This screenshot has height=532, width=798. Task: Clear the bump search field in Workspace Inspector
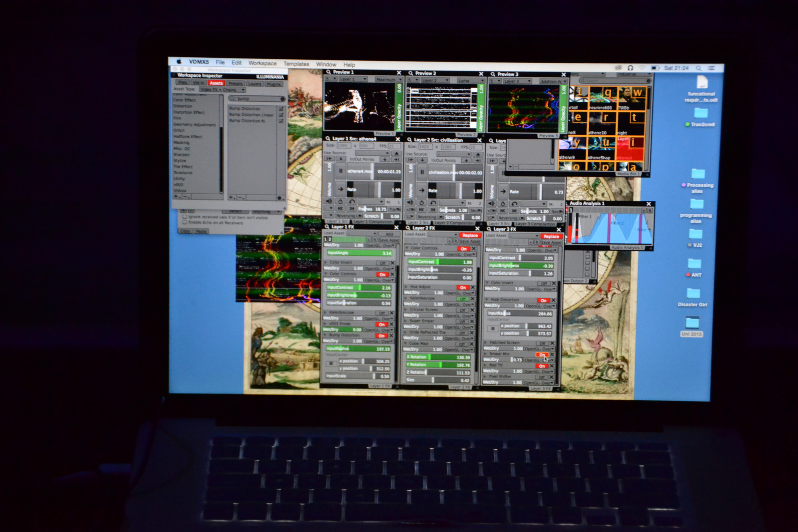(282, 99)
